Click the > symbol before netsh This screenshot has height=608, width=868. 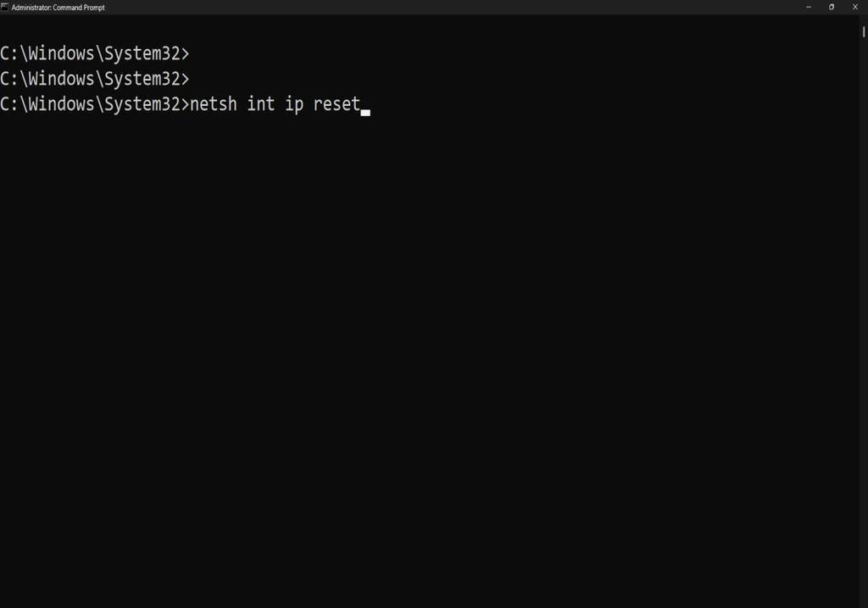click(x=186, y=104)
